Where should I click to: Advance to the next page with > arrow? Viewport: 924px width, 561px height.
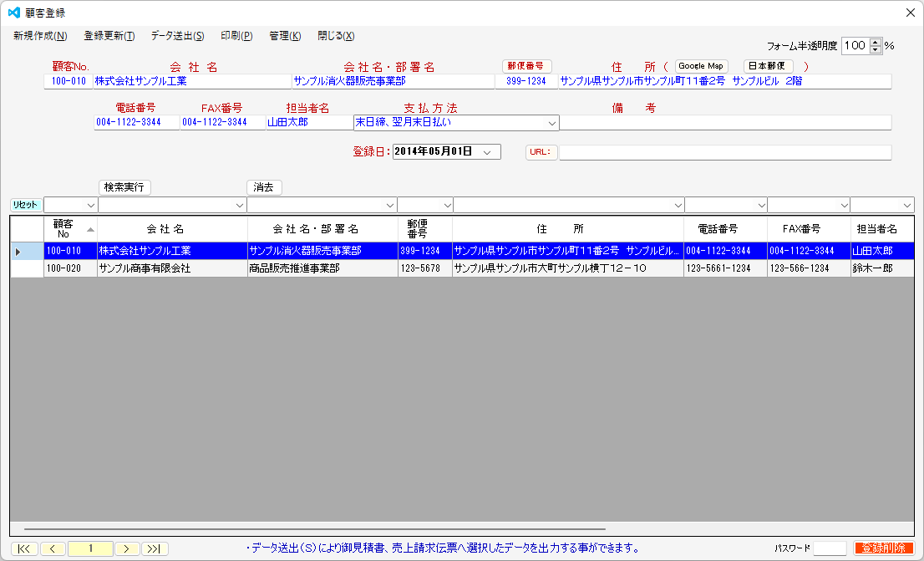tap(127, 548)
